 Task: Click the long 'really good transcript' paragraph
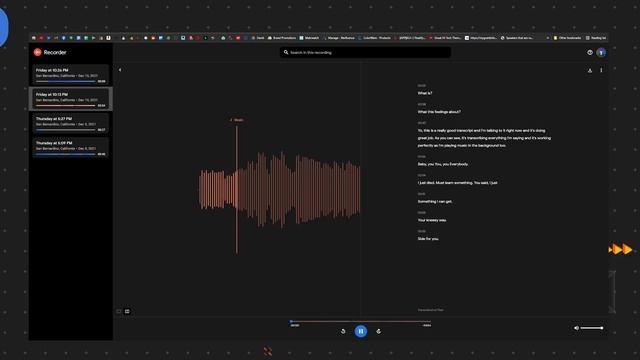(484, 138)
